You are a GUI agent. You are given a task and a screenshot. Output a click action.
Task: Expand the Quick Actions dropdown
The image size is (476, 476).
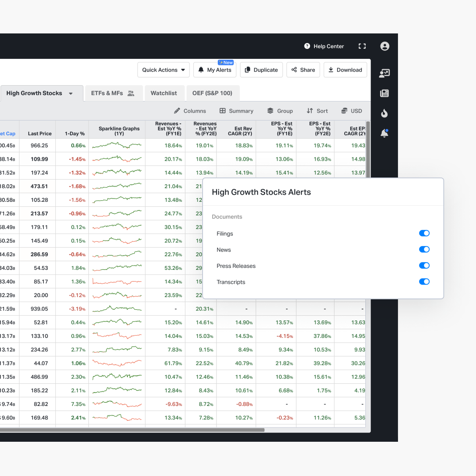[164, 70]
